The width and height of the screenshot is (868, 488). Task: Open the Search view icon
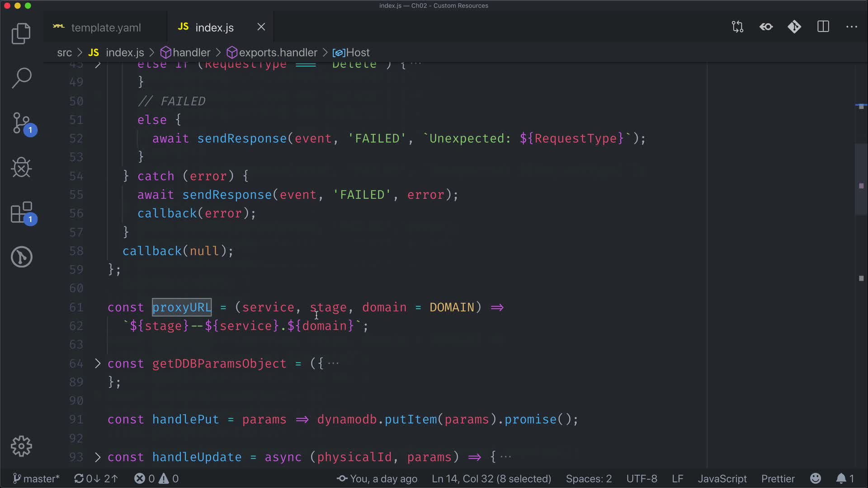21,78
